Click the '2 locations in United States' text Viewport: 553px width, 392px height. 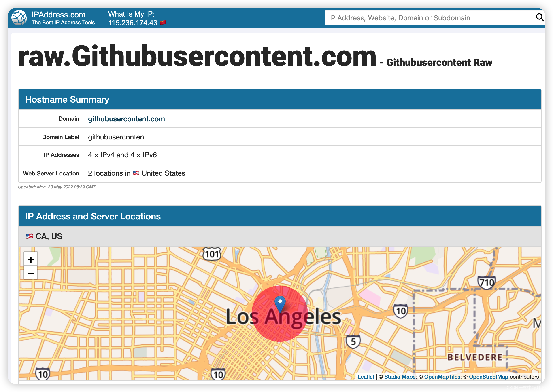tap(136, 173)
